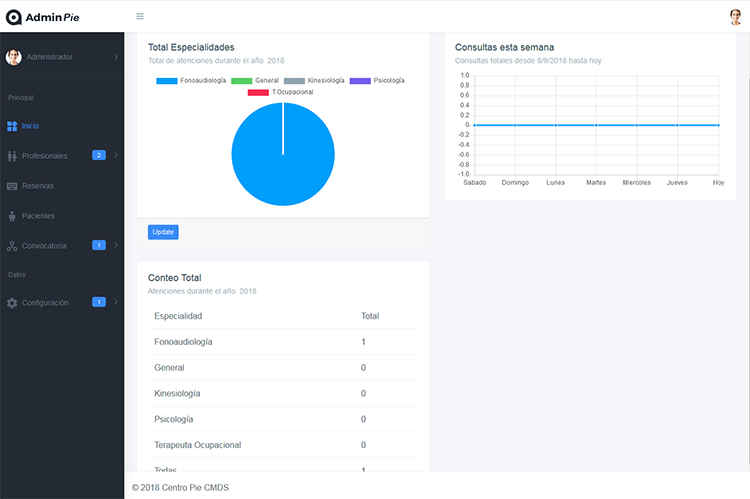The width and height of the screenshot is (750, 499).
Task: Click the Inicio dashboard icon
Action: pos(12,126)
